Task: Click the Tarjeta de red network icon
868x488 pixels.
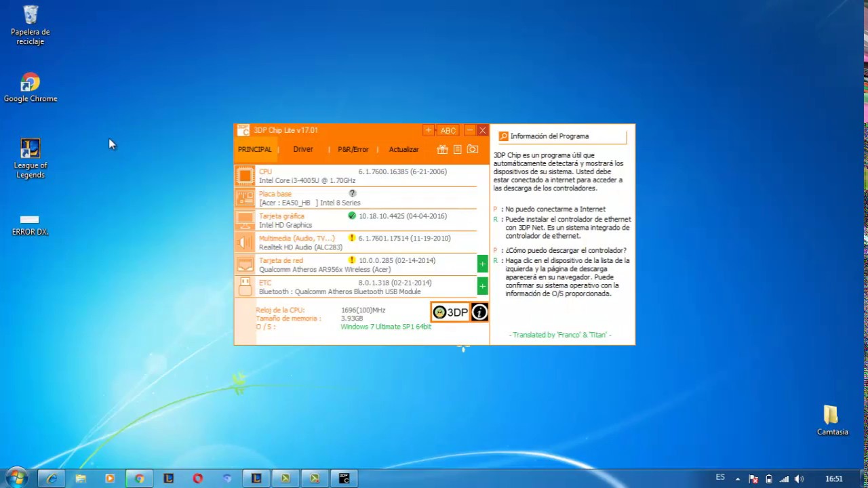Action: 245,265
